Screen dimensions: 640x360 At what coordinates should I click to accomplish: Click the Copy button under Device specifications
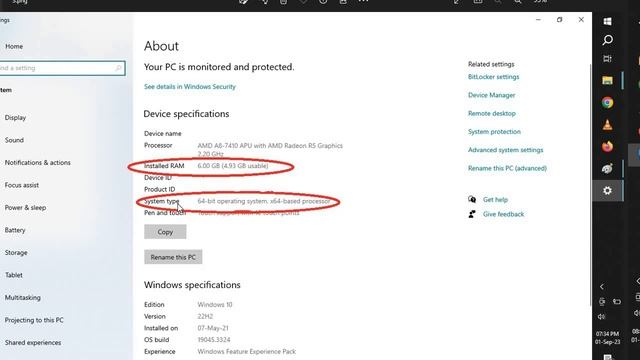165,232
